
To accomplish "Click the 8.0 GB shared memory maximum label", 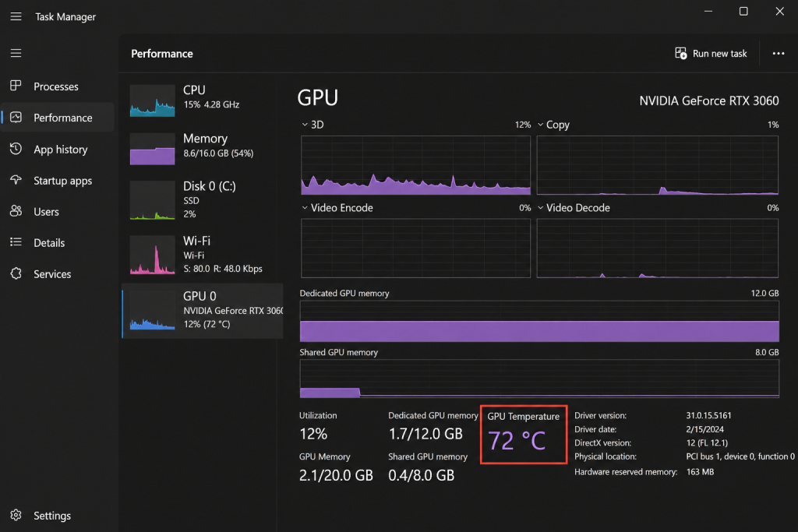I will 767,352.
